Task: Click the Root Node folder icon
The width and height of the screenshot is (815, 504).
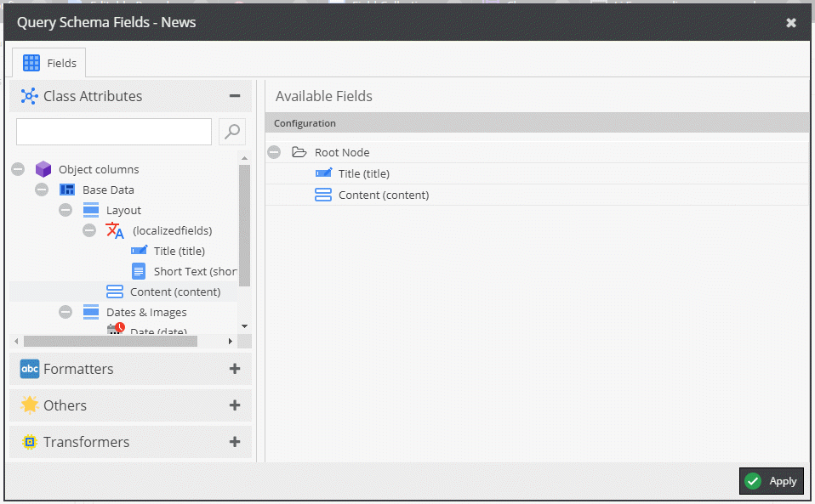Action: pyautogui.click(x=299, y=152)
